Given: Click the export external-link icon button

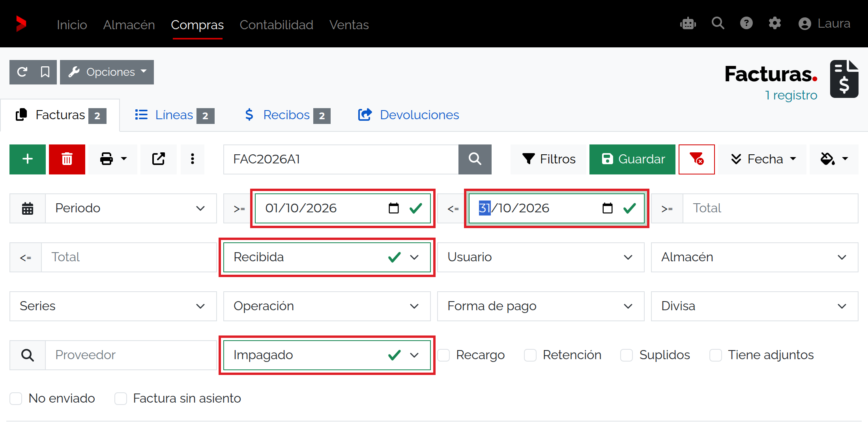Looking at the screenshot, I should pos(159,159).
